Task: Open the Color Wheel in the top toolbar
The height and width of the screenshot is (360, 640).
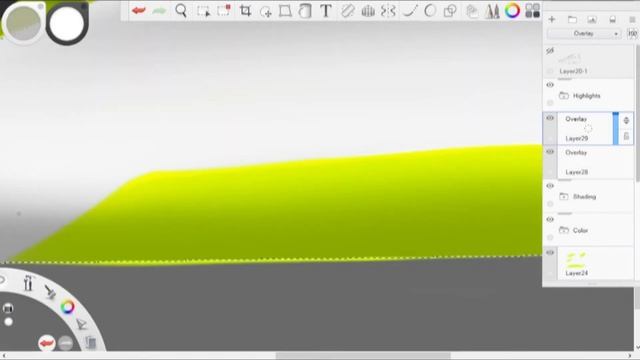Action: tap(512, 11)
